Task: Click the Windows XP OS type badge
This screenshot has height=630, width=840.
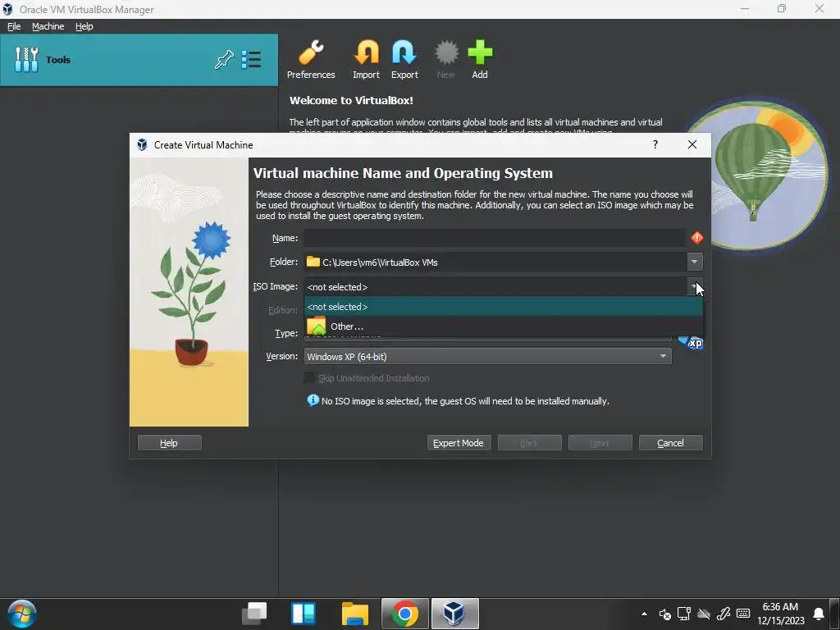Action: (x=691, y=343)
